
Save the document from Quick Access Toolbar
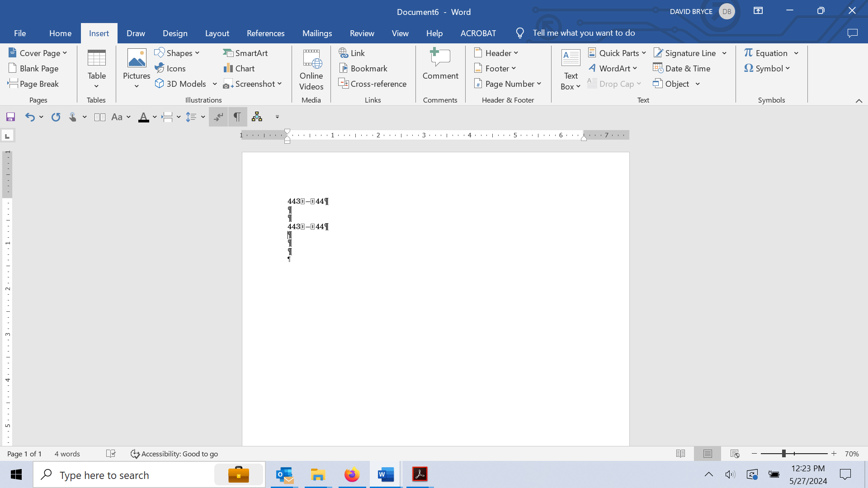point(10,117)
